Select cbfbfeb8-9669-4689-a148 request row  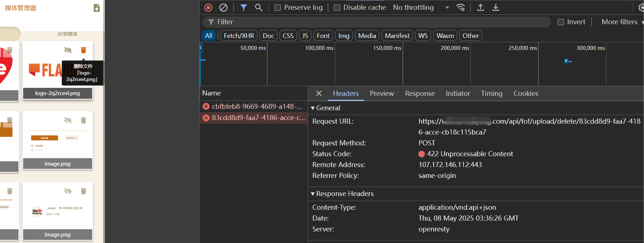point(253,106)
